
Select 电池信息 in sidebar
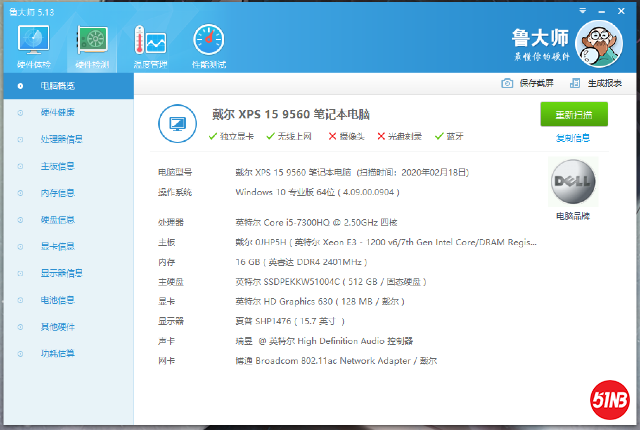click(x=57, y=300)
